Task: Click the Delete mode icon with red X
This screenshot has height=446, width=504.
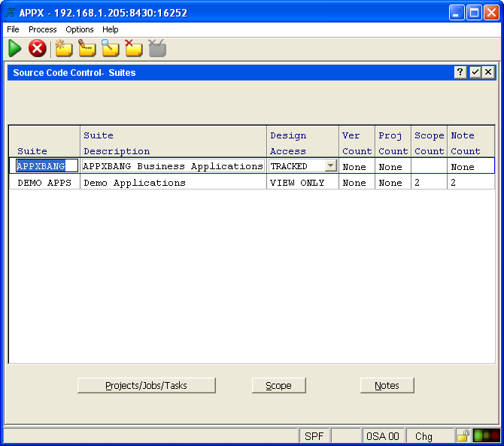Action: click(134, 49)
